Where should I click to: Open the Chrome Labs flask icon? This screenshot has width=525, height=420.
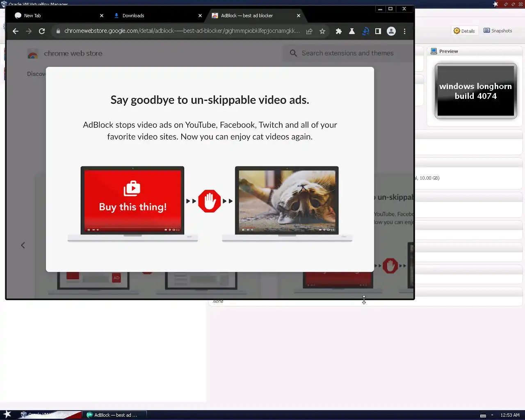[x=352, y=31]
